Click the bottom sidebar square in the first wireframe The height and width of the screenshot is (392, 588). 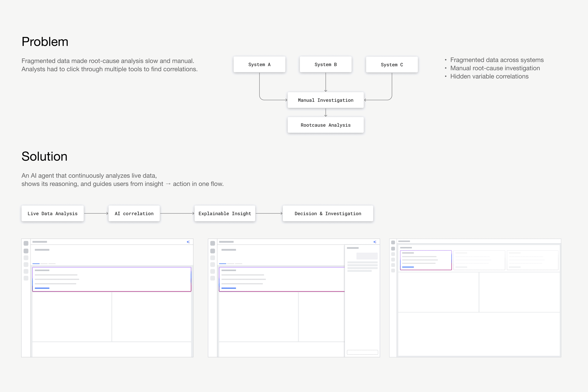click(x=26, y=278)
